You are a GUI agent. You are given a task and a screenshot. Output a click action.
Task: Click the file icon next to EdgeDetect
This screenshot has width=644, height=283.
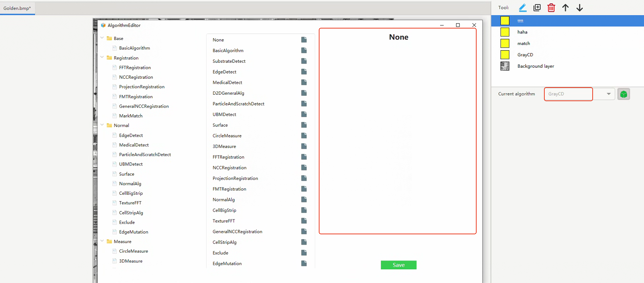(304, 72)
